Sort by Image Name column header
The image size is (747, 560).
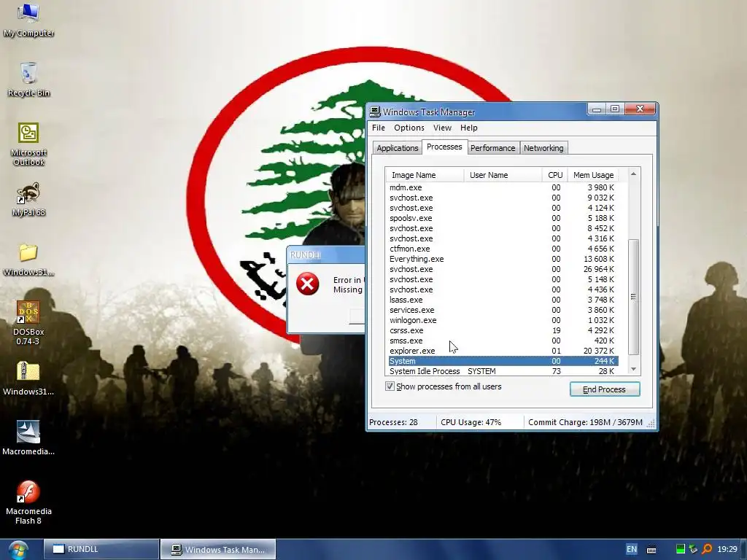click(x=425, y=175)
